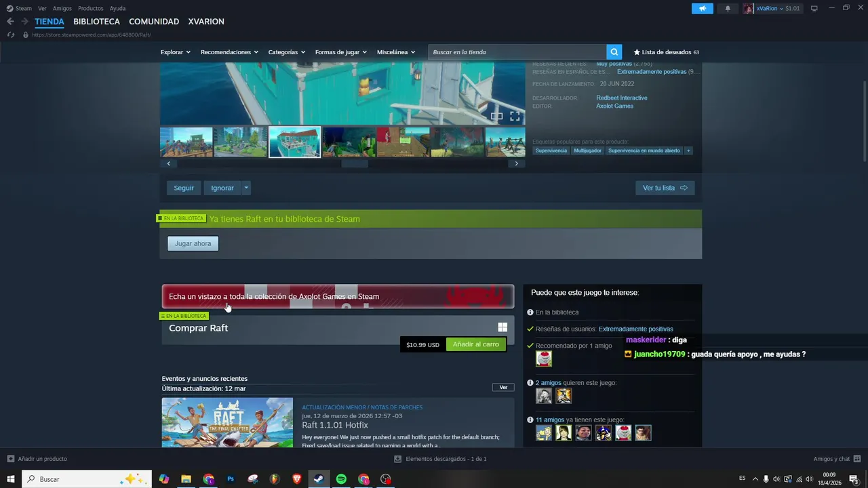Expand the Explorar store menu
This screenshot has width=868, height=488.
click(x=176, y=52)
